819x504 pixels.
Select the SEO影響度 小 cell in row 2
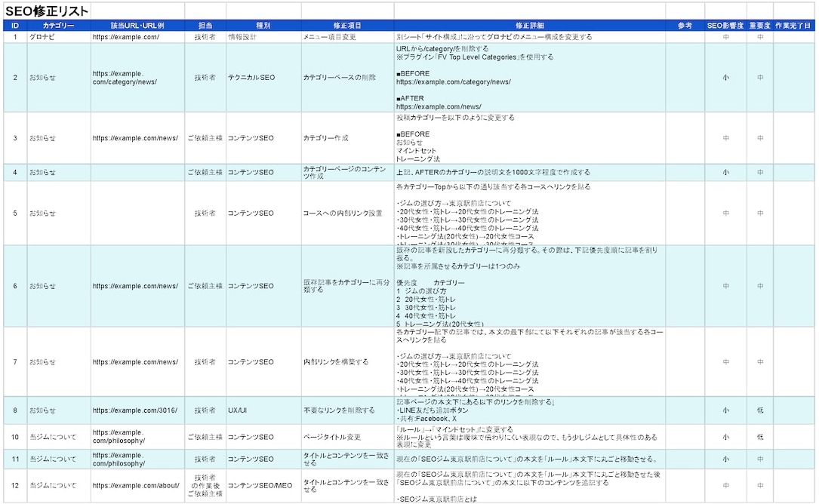tap(725, 77)
